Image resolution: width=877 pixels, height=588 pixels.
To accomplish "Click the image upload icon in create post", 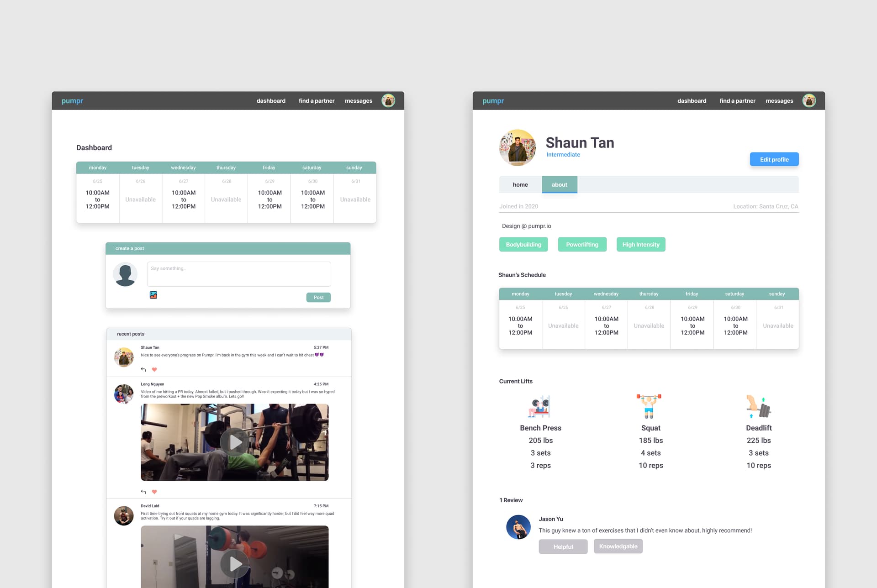I will click(x=153, y=295).
